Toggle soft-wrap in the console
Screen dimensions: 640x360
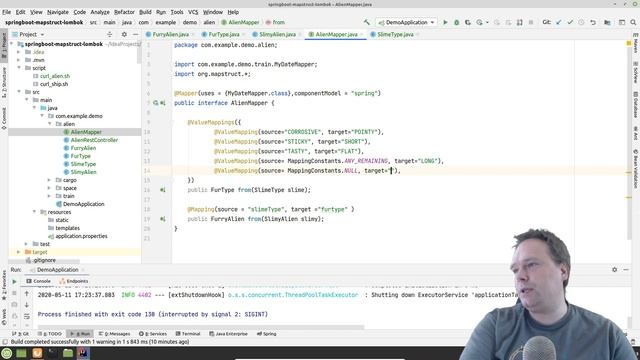(27, 316)
